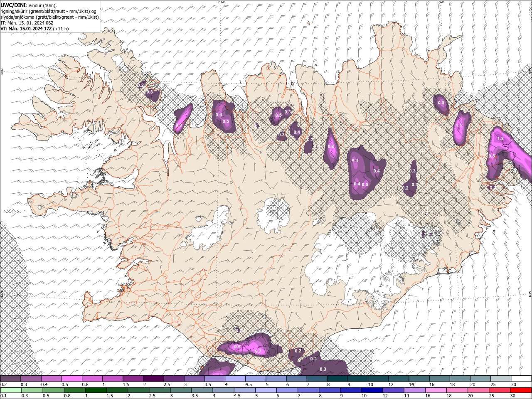Click the 4.5 label under snow legend

[249, 384]
